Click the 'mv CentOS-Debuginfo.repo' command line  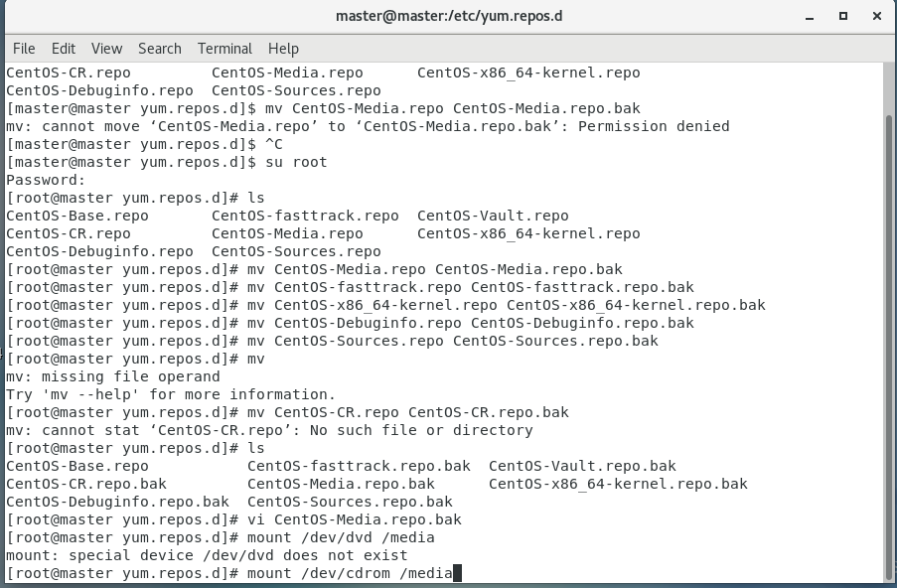click(x=350, y=323)
